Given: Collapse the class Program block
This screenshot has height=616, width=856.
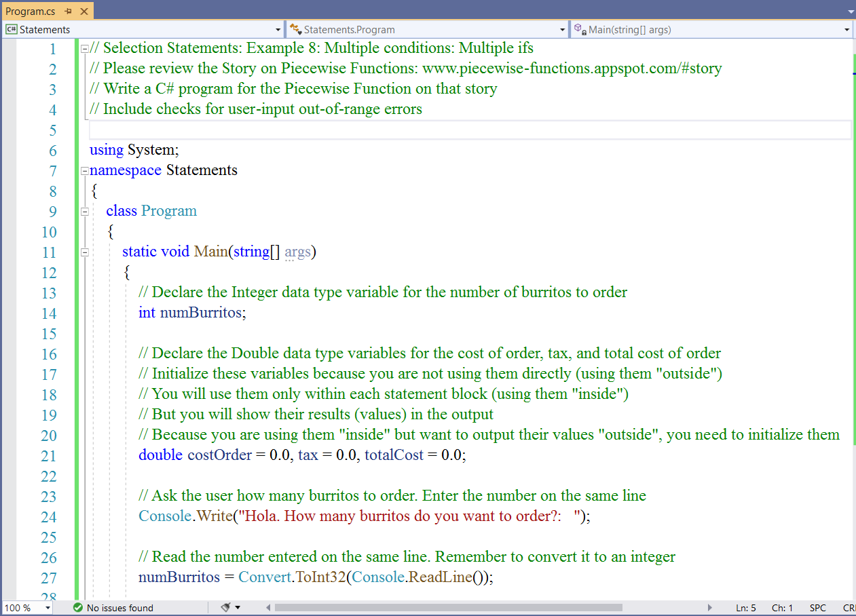Looking at the screenshot, I should (84, 212).
